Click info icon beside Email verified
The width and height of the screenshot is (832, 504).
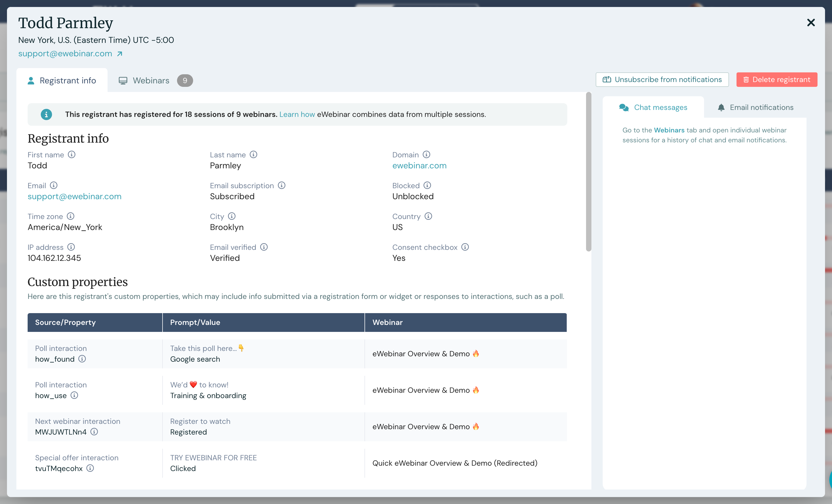click(x=264, y=247)
